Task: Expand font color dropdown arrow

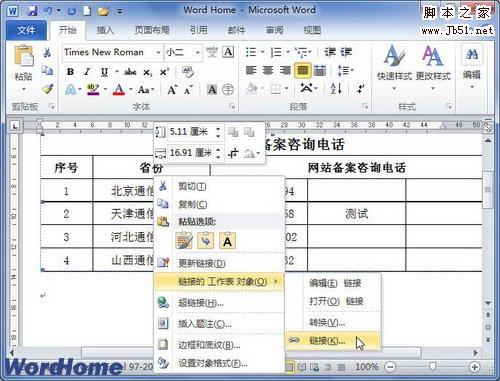Action: pos(131,89)
